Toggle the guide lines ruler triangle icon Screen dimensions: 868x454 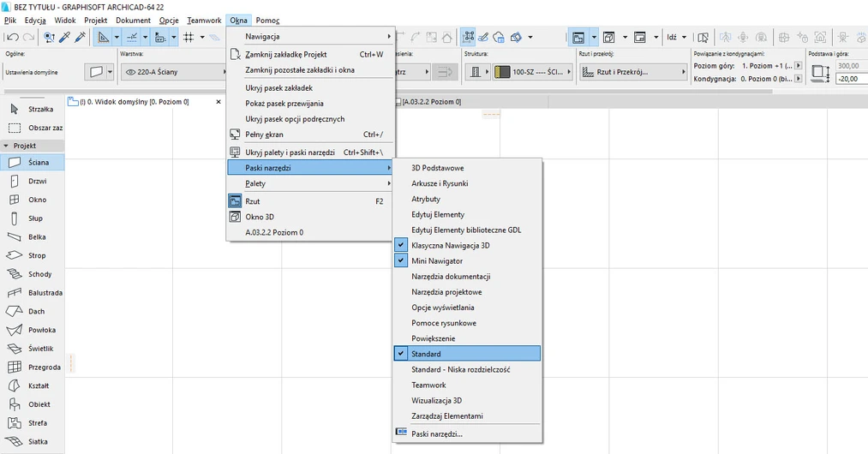click(103, 37)
